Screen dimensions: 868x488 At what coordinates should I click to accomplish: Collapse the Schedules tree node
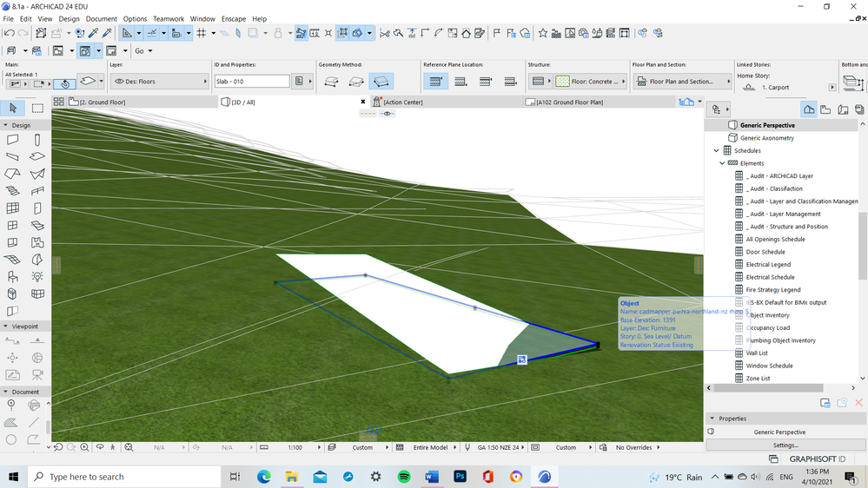coord(714,150)
